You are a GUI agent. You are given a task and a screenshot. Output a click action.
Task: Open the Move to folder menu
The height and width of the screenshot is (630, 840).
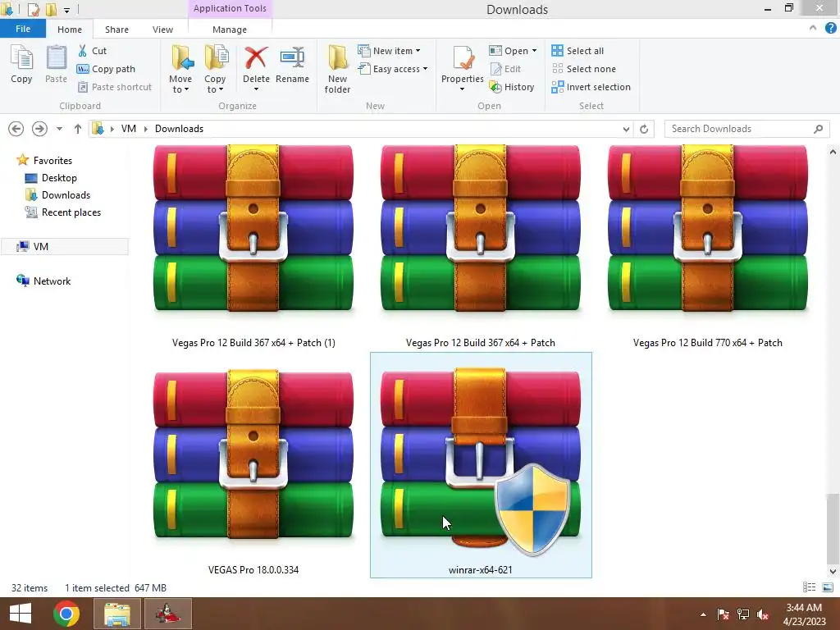180,69
